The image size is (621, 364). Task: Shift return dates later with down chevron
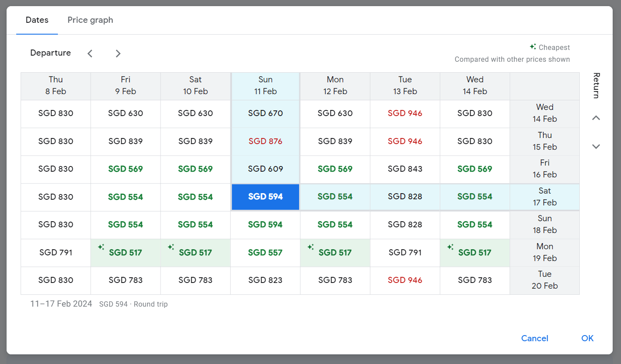point(596,146)
